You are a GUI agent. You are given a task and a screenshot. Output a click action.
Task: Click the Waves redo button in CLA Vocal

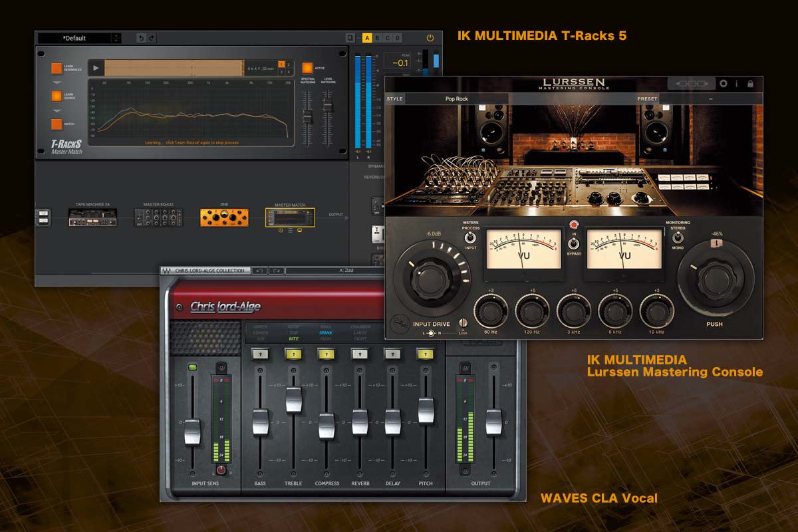[275, 271]
